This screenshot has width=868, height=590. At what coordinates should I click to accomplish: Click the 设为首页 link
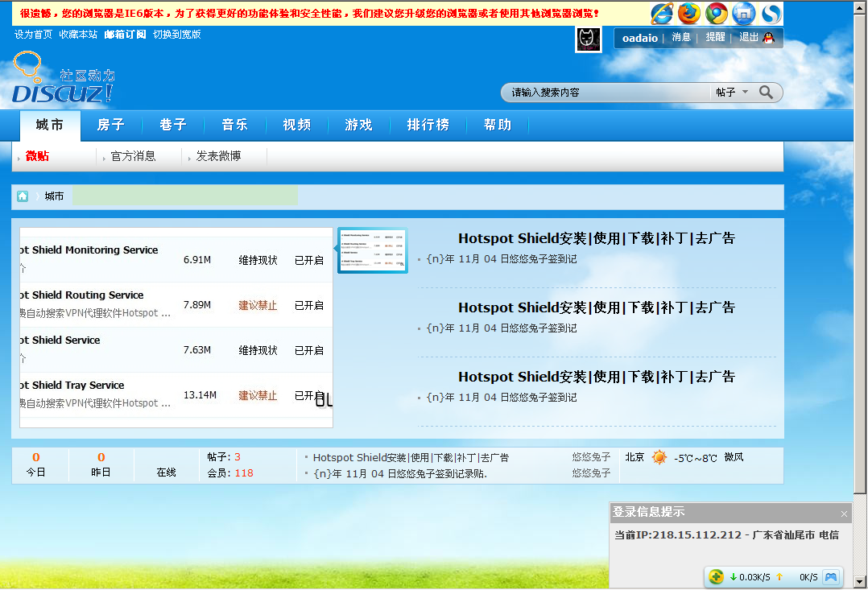33,35
